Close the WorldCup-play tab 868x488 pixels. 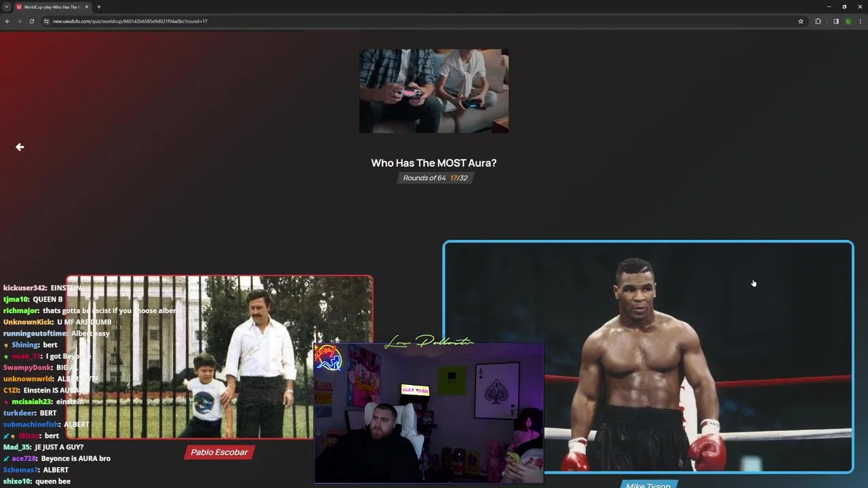[x=87, y=7]
